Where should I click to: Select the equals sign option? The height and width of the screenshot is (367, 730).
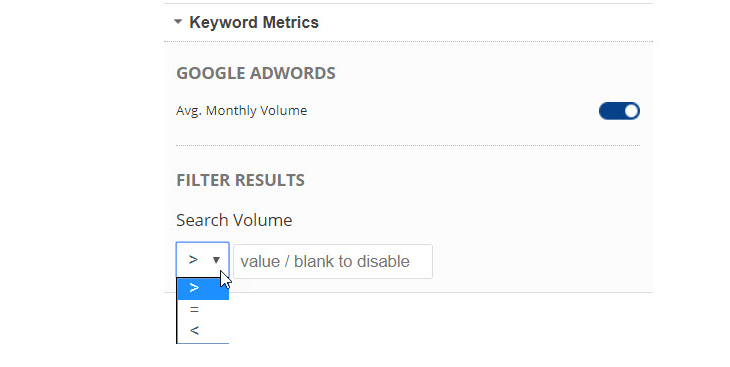[x=203, y=310]
